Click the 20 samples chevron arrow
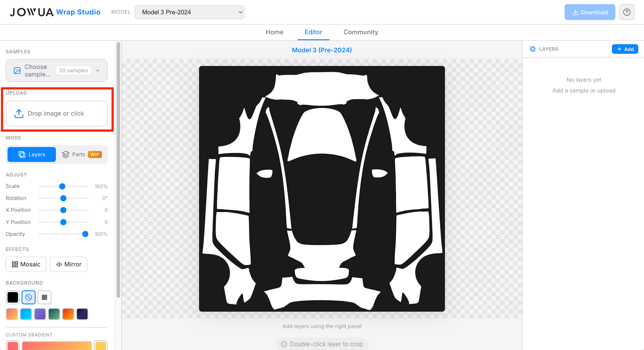 [x=98, y=71]
